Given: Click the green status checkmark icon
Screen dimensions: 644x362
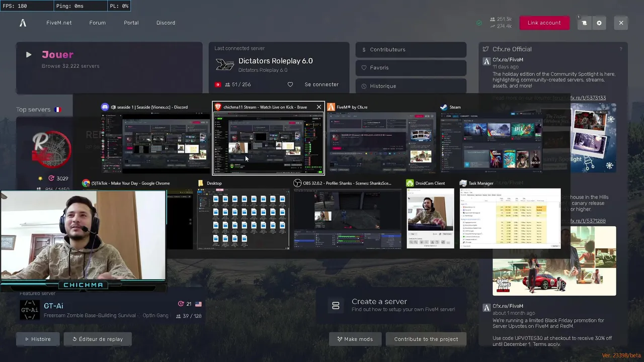Looking at the screenshot, I should (x=479, y=23).
